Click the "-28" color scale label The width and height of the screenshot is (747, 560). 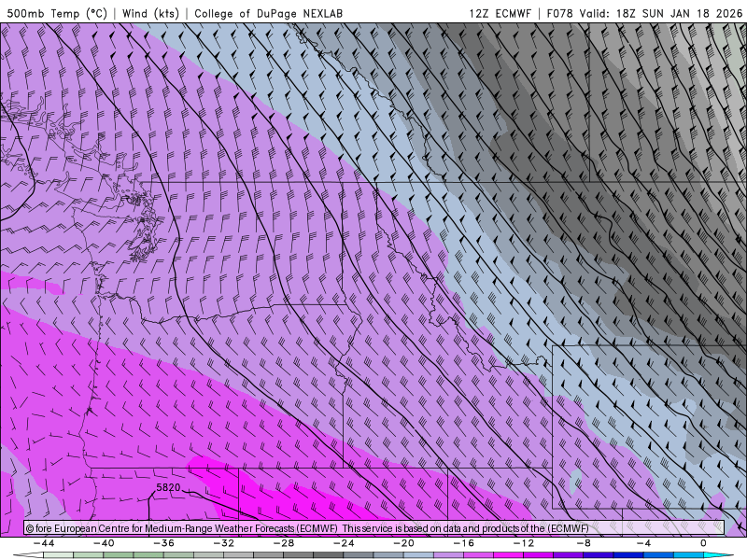coord(284,543)
